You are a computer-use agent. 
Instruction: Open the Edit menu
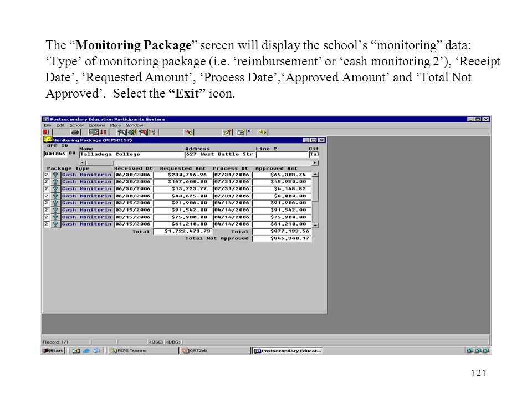coord(60,125)
